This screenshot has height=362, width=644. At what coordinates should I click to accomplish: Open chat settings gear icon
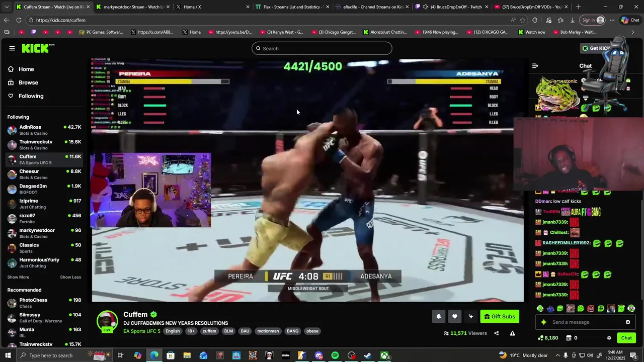pos(609,338)
